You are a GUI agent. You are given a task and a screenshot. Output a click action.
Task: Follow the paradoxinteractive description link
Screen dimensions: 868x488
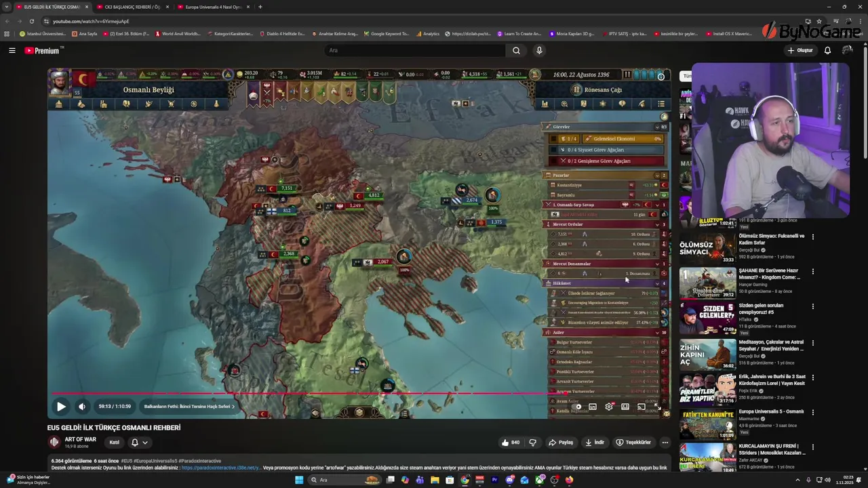coord(220,468)
